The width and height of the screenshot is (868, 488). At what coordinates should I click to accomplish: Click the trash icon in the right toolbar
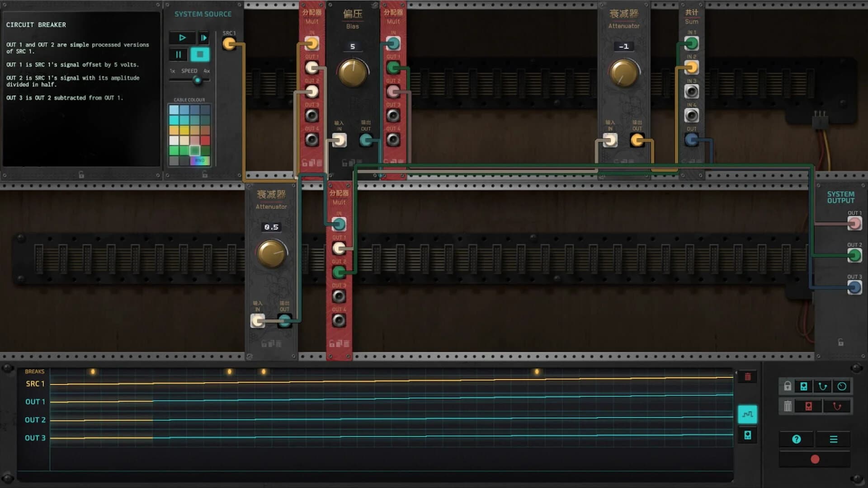click(x=788, y=406)
